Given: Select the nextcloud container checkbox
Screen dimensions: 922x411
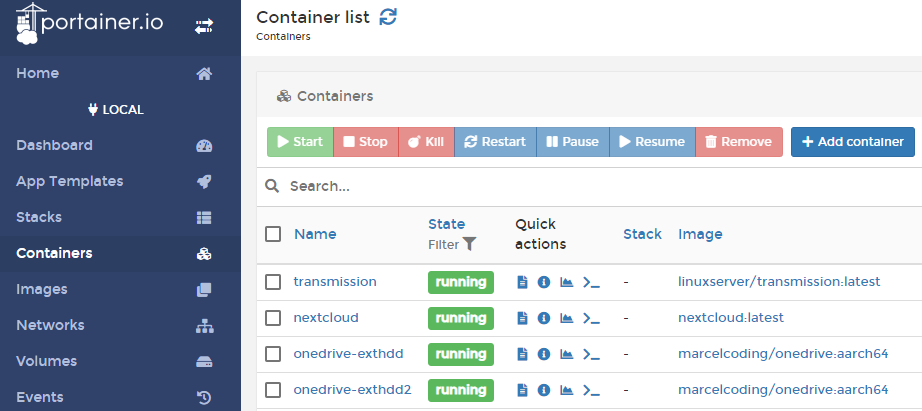Looking at the screenshot, I should click(273, 318).
